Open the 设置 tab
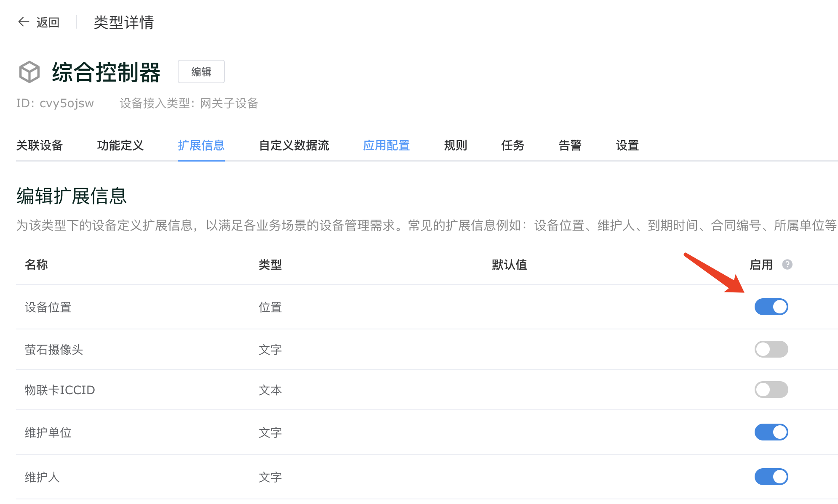Viewport: 838px width, 504px height. [x=627, y=146]
